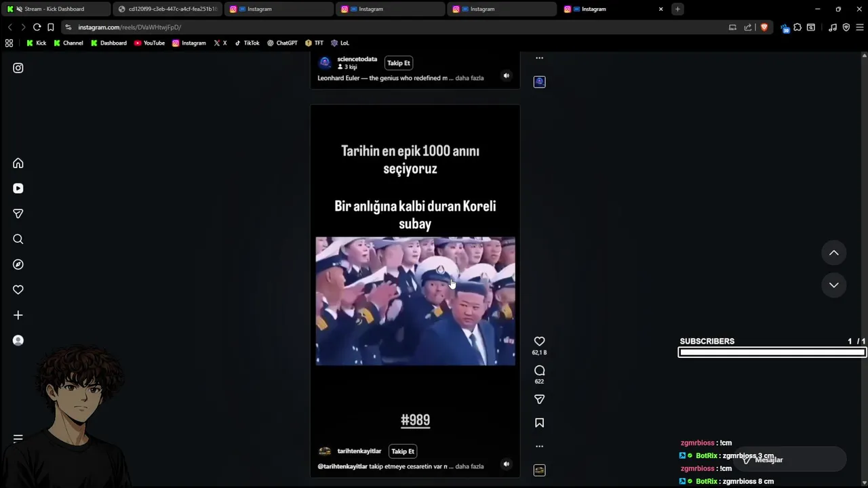The image size is (868, 488).
Task: Open the hamburger More menu in Instagram sidebar
Action: pyautogui.click(x=18, y=439)
